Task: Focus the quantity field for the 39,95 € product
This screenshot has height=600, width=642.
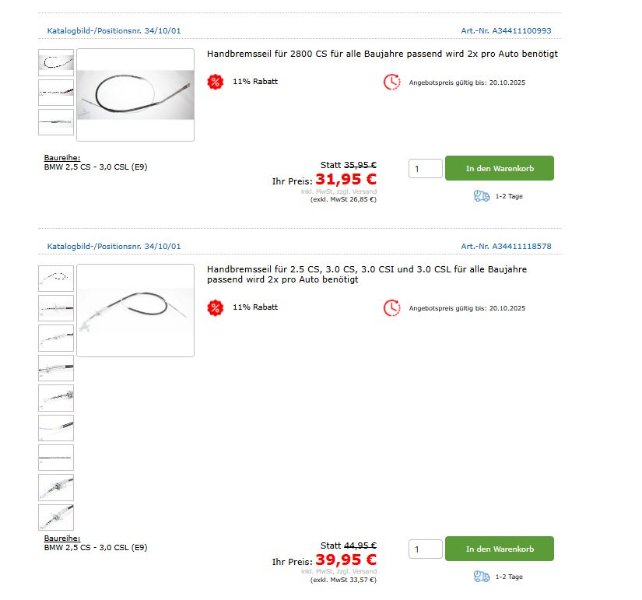Action: (425, 549)
